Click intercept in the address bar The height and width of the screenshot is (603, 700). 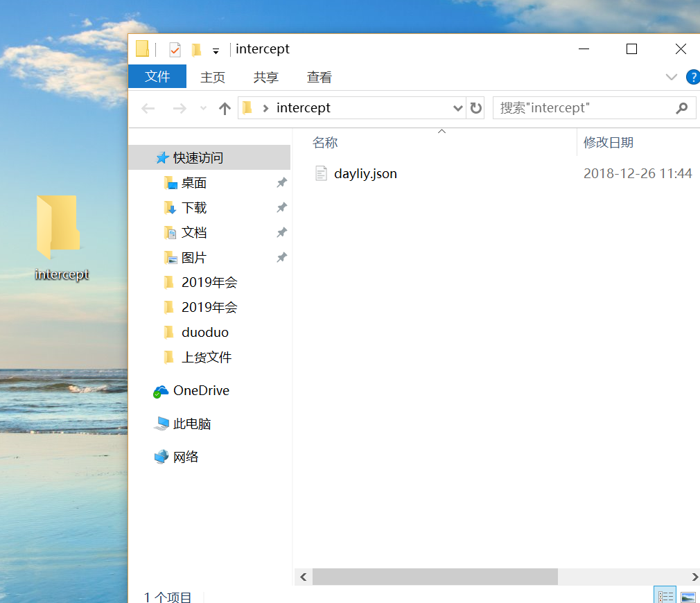pyautogui.click(x=304, y=107)
